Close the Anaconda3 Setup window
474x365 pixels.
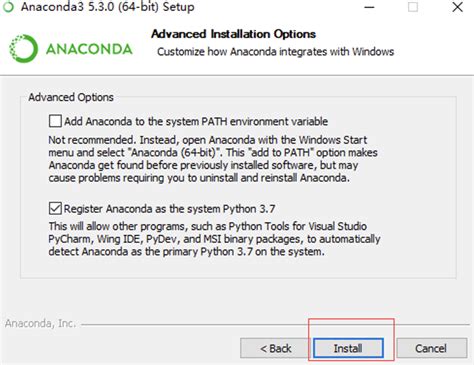(457, 7)
